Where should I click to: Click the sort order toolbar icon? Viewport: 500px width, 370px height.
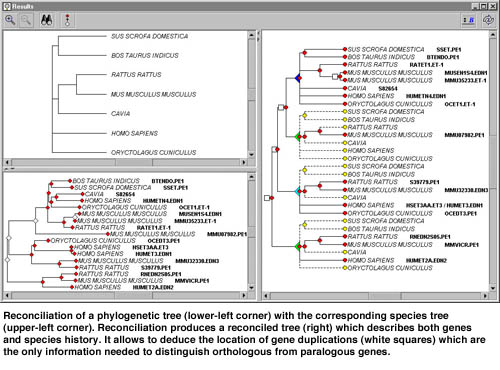point(469,20)
